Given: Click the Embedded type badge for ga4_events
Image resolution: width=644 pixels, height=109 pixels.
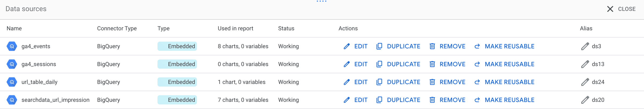Looking at the screenshot, I should tap(177, 46).
